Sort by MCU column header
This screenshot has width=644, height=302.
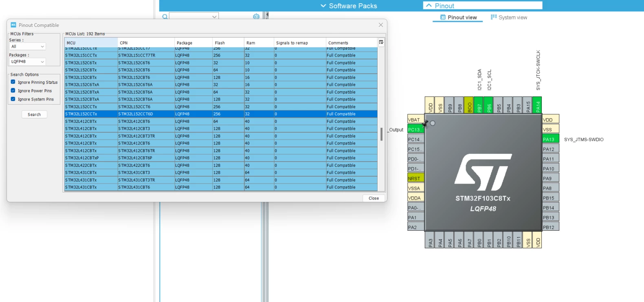tap(91, 43)
